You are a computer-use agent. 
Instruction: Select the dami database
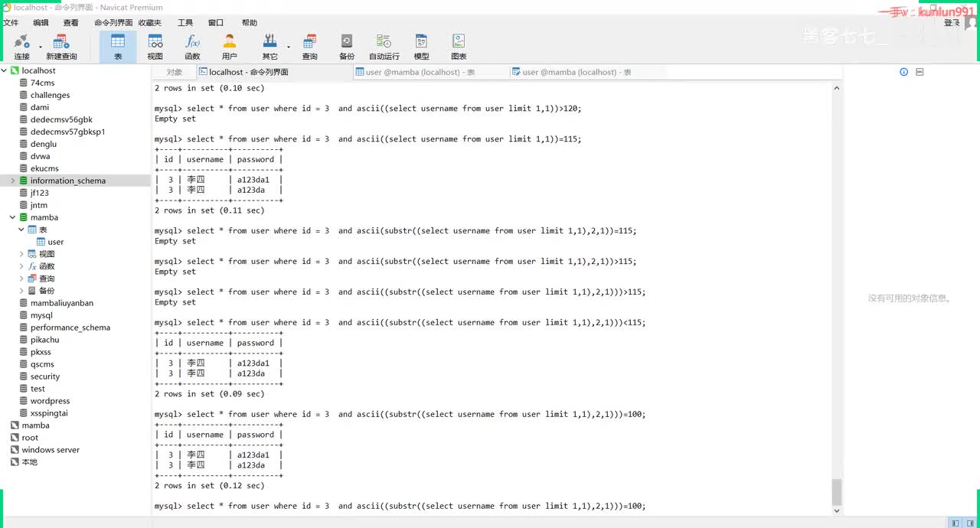(39, 107)
